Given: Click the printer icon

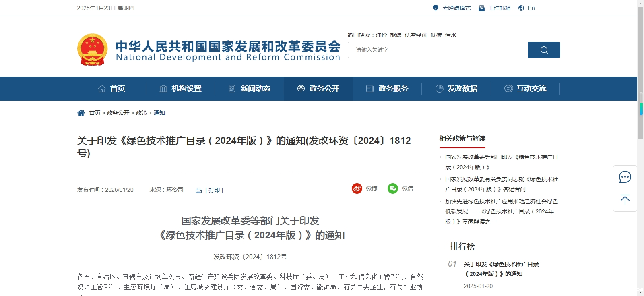Looking at the screenshot, I should tap(198, 190).
